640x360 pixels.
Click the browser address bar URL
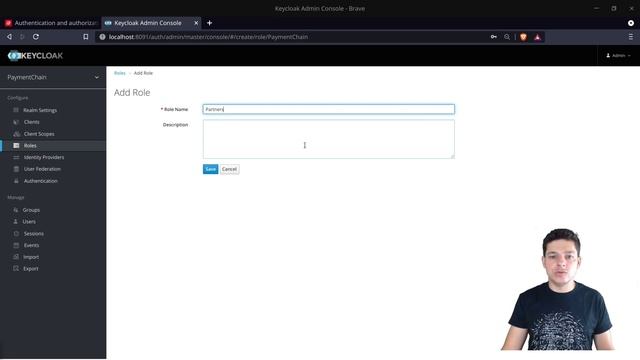[x=208, y=37]
